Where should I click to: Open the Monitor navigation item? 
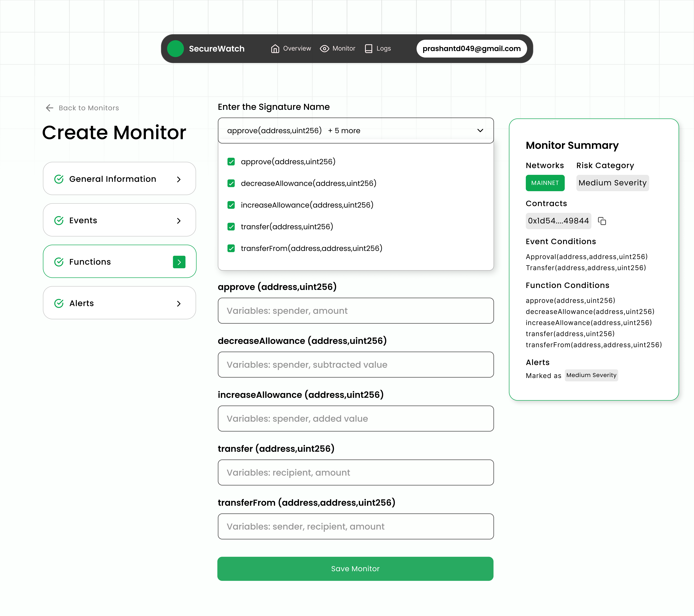click(x=344, y=49)
